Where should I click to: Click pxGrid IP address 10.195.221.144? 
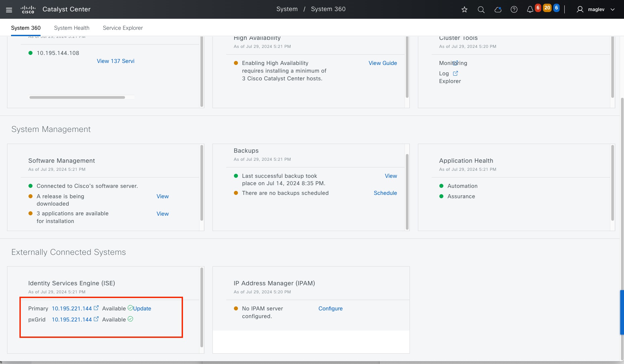(x=72, y=319)
